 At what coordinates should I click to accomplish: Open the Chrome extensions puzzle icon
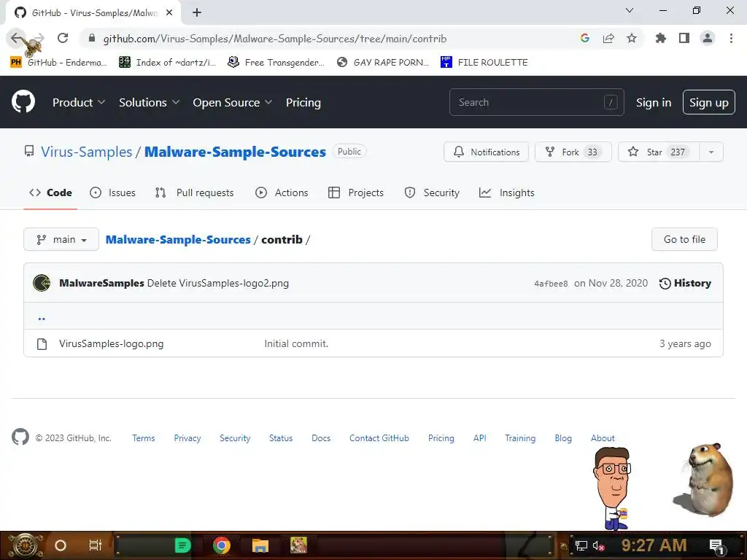coord(661,38)
